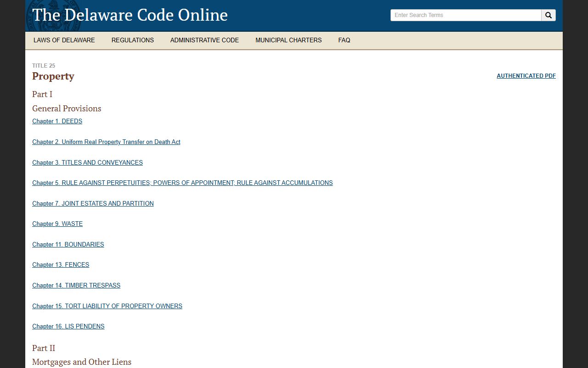Image resolution: width=588 pixels, height=368 pixels.
Task: Open the Regulations menu item
Action: (133, 40)
